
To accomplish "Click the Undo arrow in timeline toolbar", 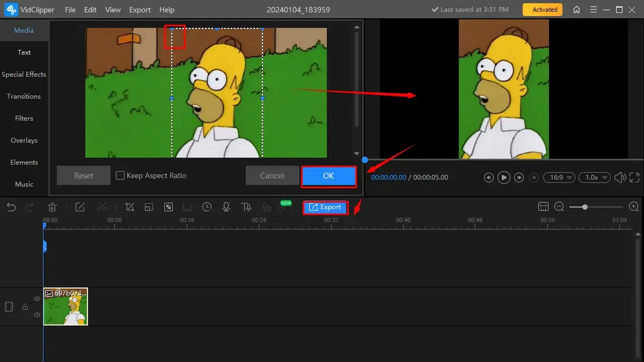I will click(11, 207).
